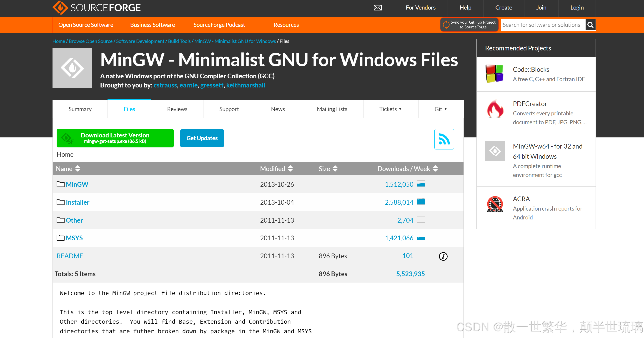Image resolution: width=644 pixels, height=338 pixels.
Task: Select the Files tab
Action: [129, 109]
